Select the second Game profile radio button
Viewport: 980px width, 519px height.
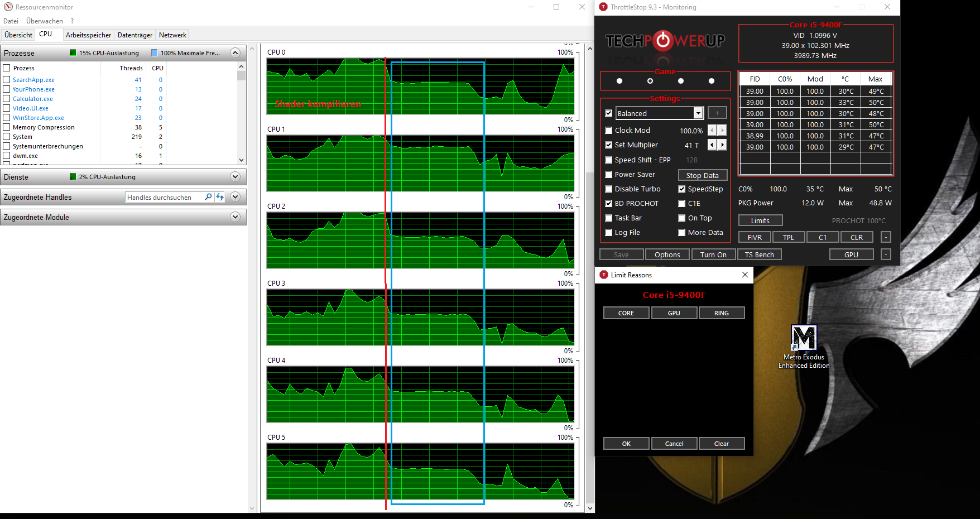pyautogui.click(x=650, y=81)
